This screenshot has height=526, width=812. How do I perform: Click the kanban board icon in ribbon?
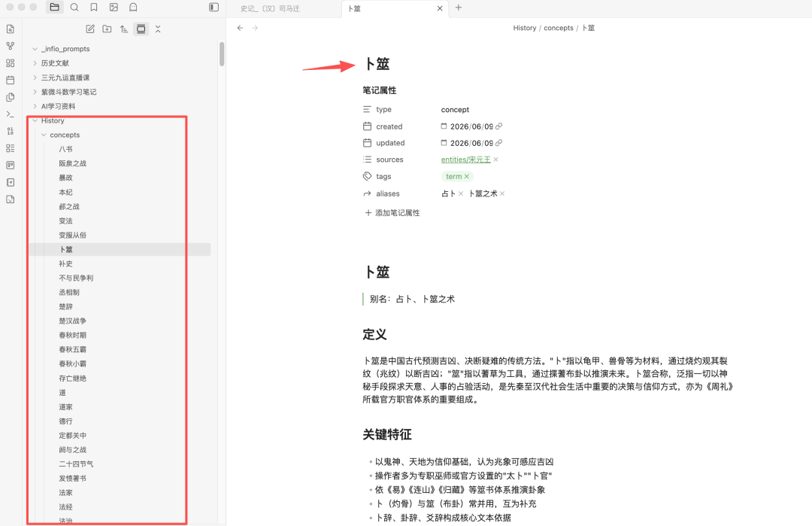(x=11, y=166)
